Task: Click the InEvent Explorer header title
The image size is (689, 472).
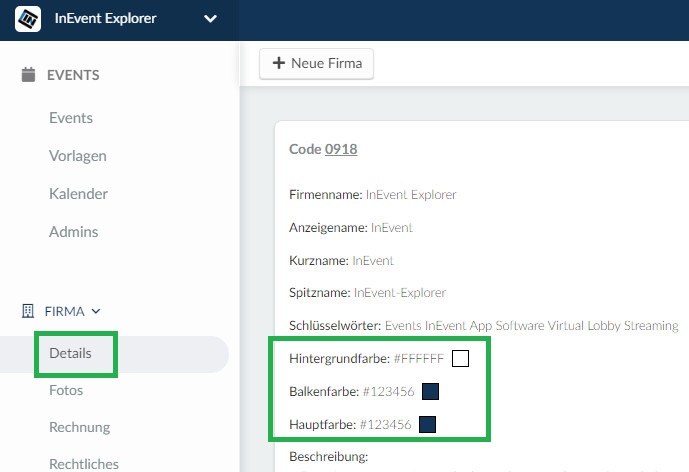Action: [x=105, y=18]
